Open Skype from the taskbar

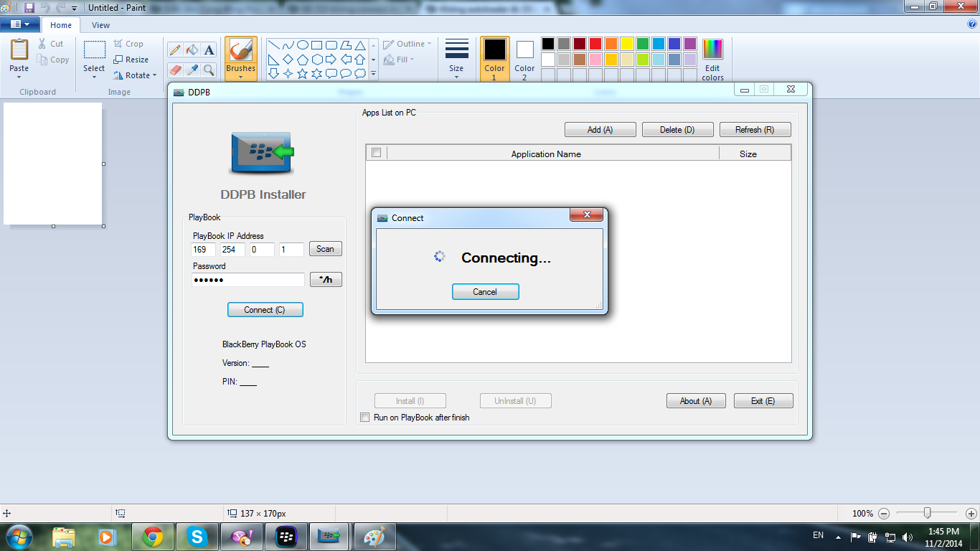coord(197,537)
